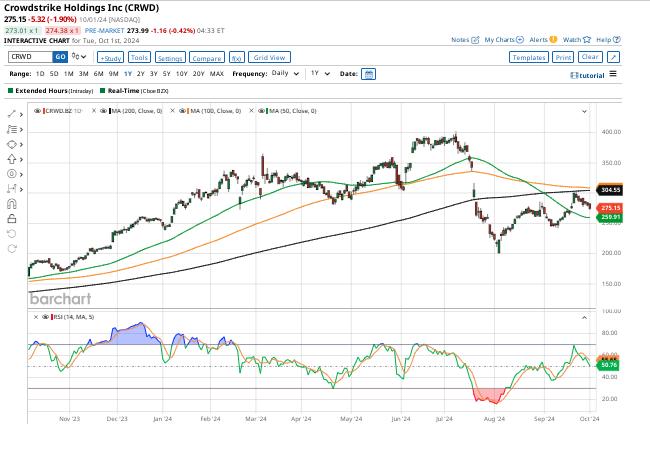Open the date picker calendar icon

(369, 74)
